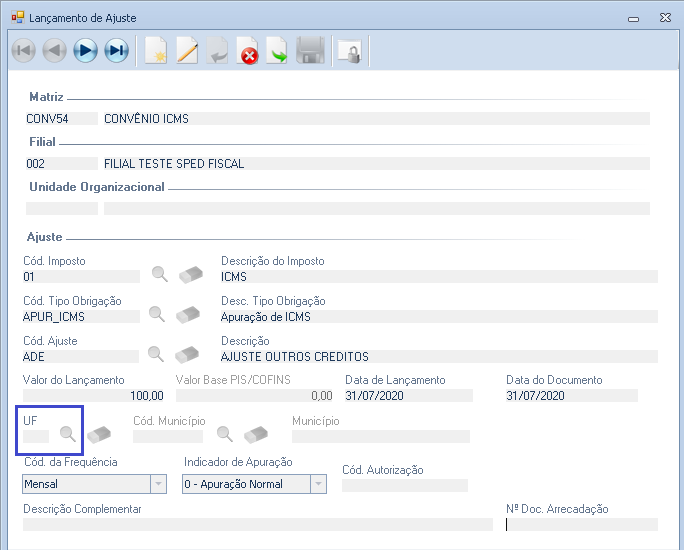Screen dimensions: 684x550
Task: Create a new record with star page icon
Action: point(156,51)
